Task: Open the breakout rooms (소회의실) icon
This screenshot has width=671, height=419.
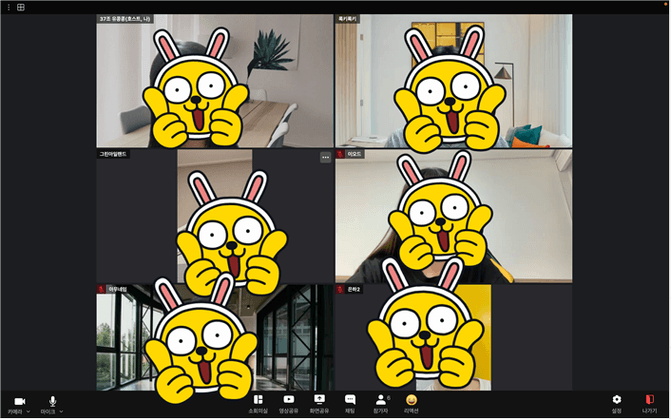Action: coord(258,400)
